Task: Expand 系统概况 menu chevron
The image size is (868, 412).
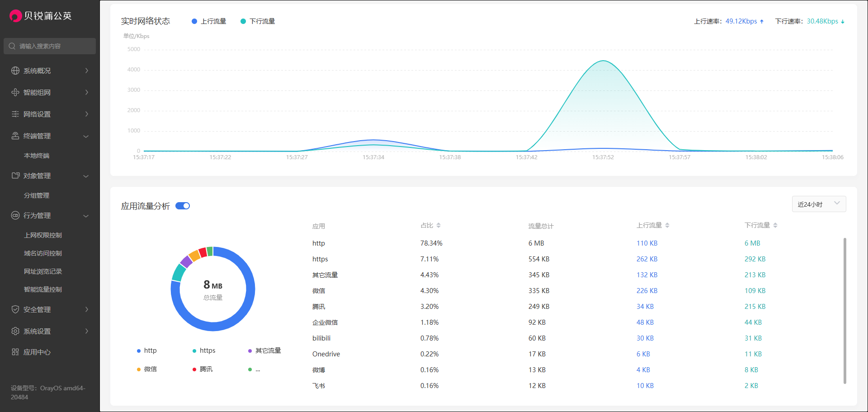Action: (x=86, y=71)
